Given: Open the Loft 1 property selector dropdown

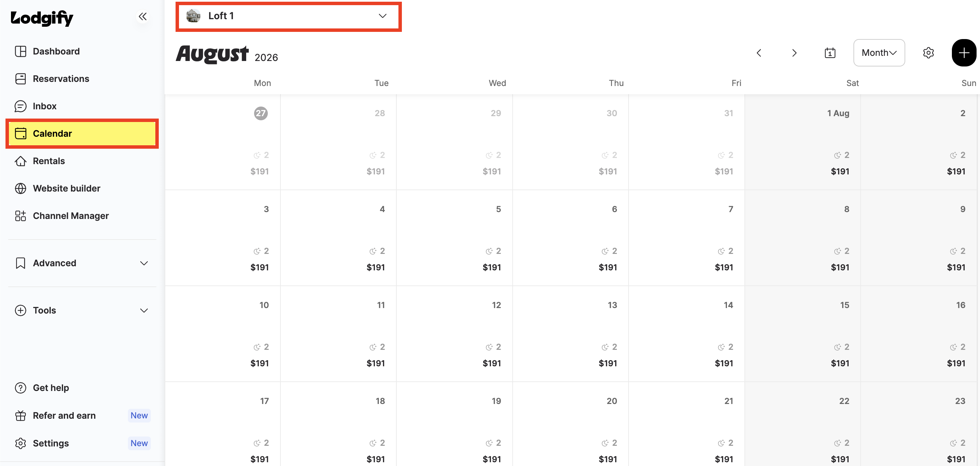Looking at the screenshot, I should (288, 16).
